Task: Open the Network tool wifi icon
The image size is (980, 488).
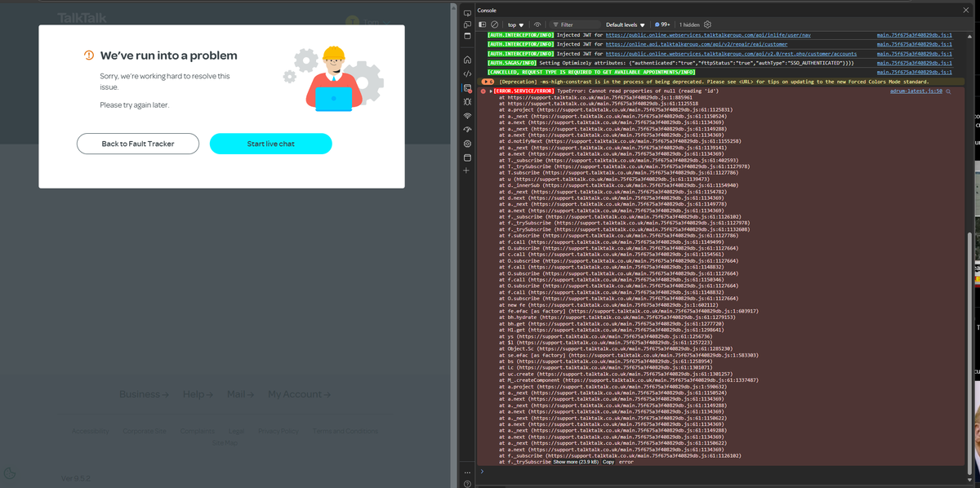Action: 467,116
